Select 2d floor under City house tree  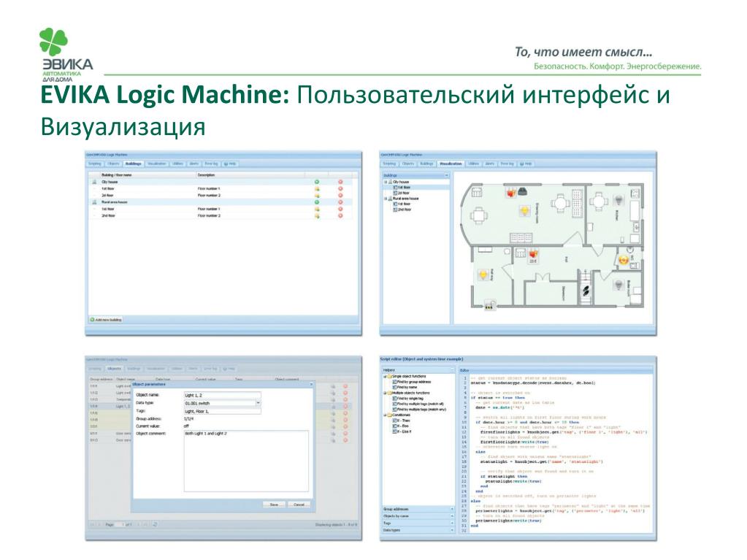coord(401,193)
